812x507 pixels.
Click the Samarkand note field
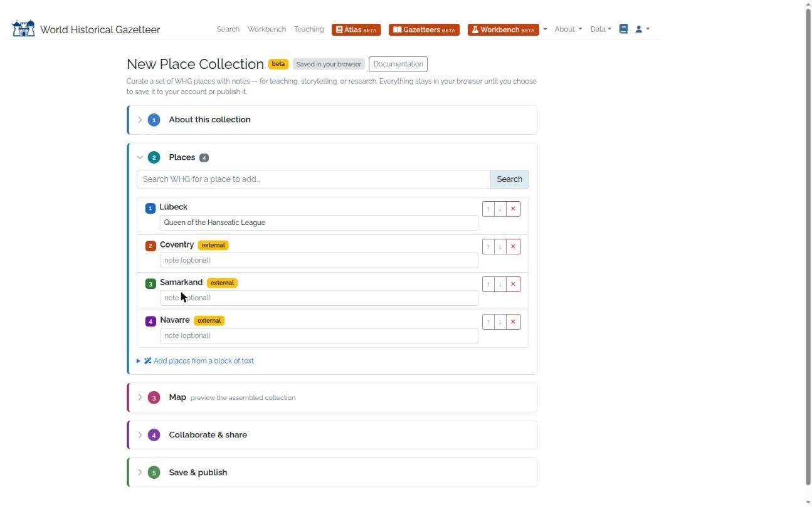pyautogui.click(x=319, y=298)
